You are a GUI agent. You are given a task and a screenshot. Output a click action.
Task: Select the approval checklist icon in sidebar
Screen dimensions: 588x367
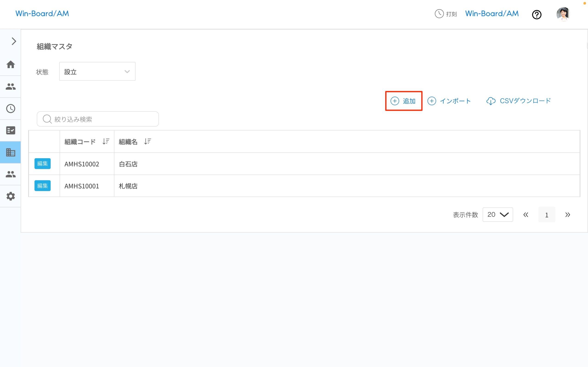pyautogui.click(x=10, y=130)
